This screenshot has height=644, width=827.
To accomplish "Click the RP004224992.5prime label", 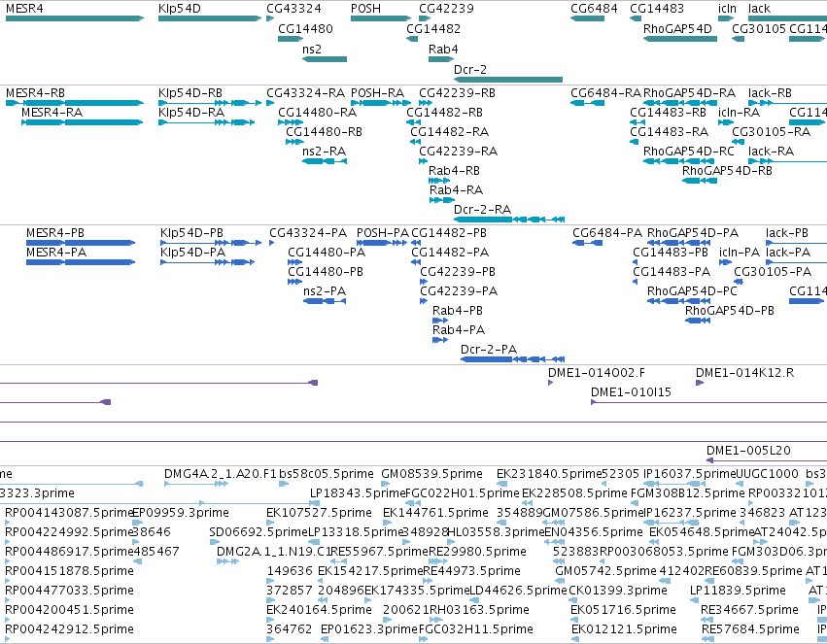I will pos(69,532).
